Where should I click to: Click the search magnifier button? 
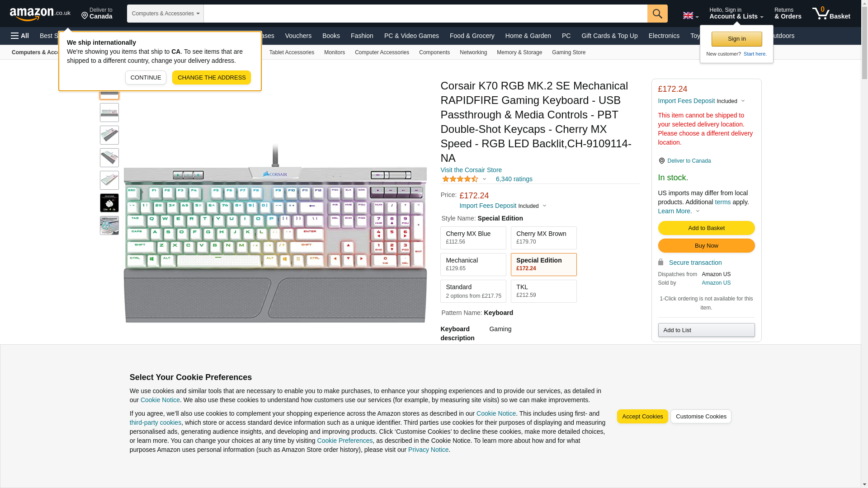pyautogui.click(x=657, y=14)
